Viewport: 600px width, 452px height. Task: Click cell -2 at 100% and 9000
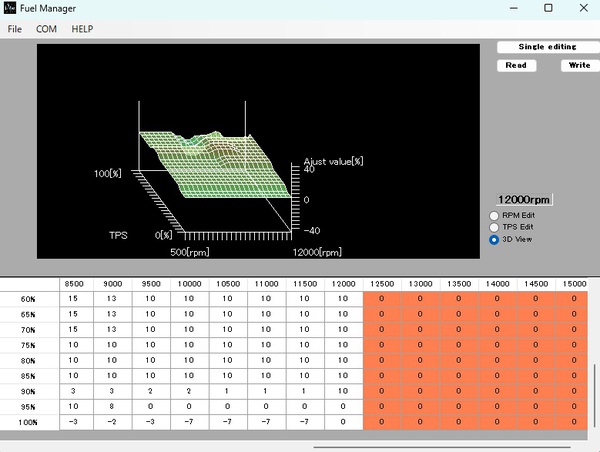(x=113, y=422)
